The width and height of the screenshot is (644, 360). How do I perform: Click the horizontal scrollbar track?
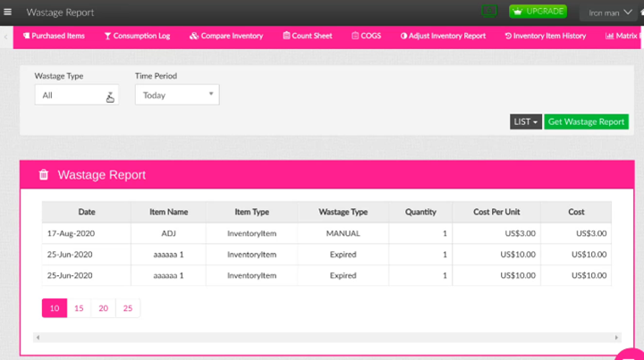click(x=327, y=338)
